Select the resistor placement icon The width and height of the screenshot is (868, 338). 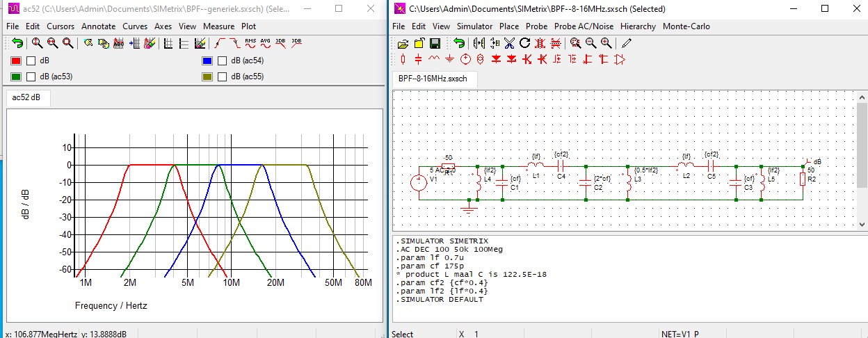pyautogui.click(x=403, y=59)
